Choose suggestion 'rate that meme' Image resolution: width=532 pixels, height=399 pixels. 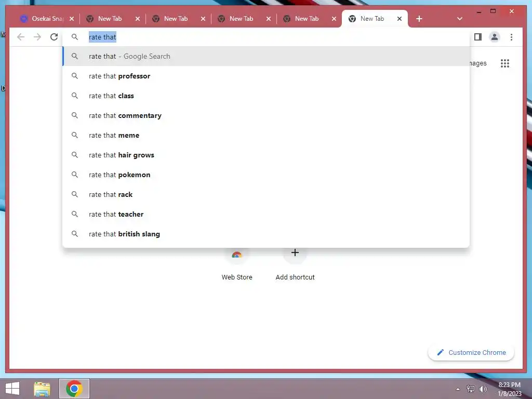coord(266,135)
